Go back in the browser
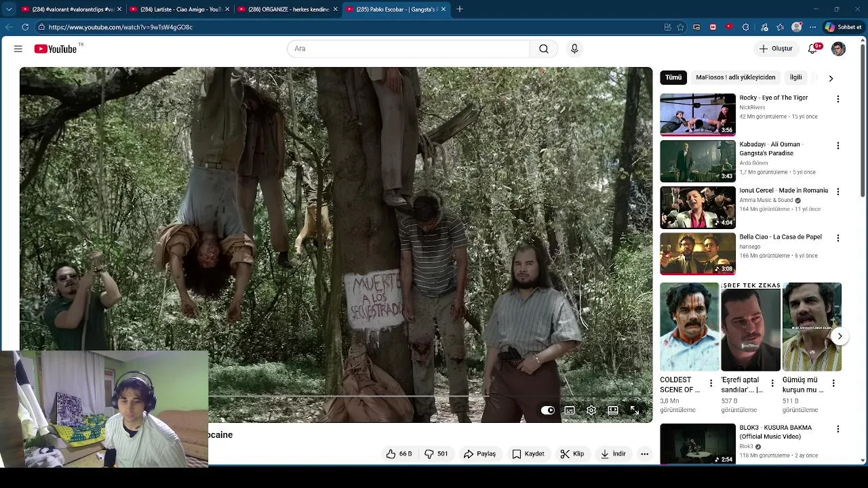Viewport: 868px width, 488px height. point(9,27)
